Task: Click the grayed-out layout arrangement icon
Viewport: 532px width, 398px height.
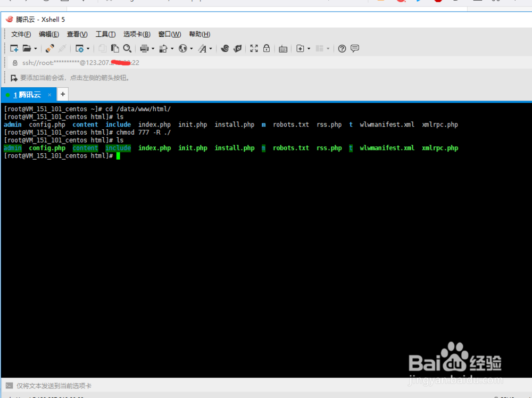Action: tap(319, 48)
